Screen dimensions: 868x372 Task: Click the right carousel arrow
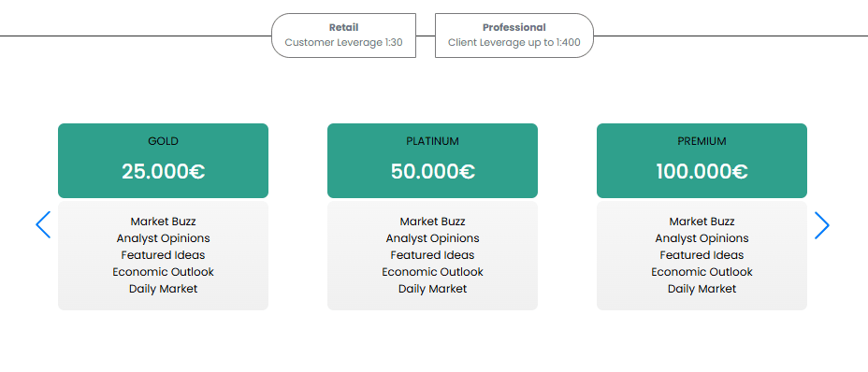pos(822,224)
